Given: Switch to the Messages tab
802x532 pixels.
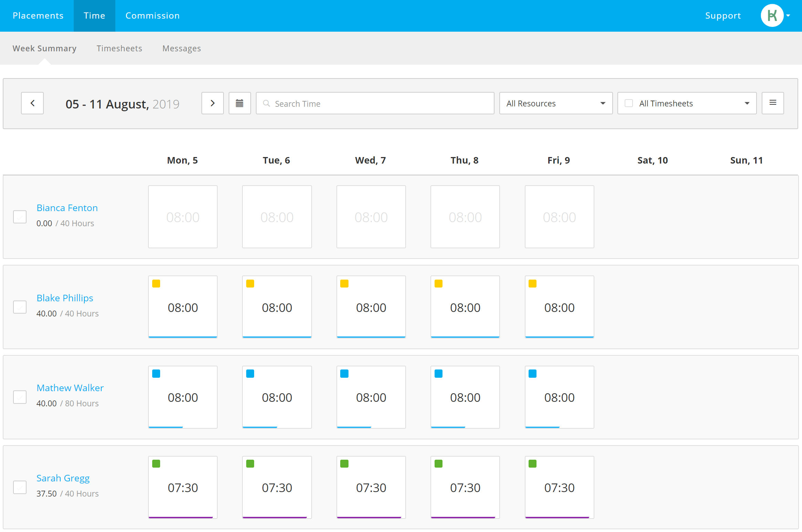Looking at the screenshot, I should [181, 49].
